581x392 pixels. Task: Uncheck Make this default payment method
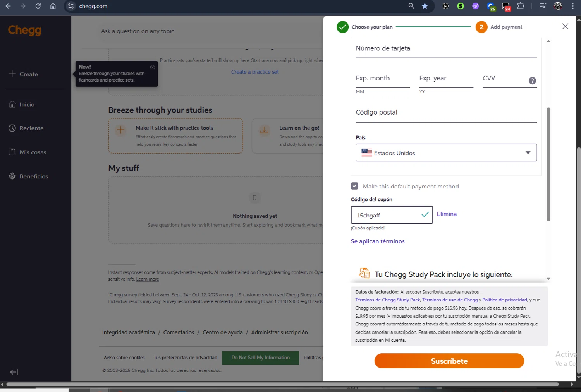pyautogui.click(x=354, y=186)
